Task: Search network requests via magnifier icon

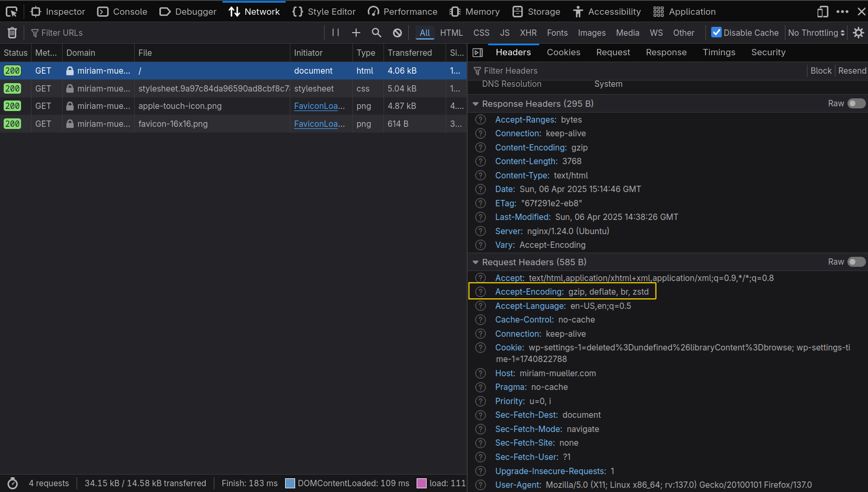Action: coord(376,33)
